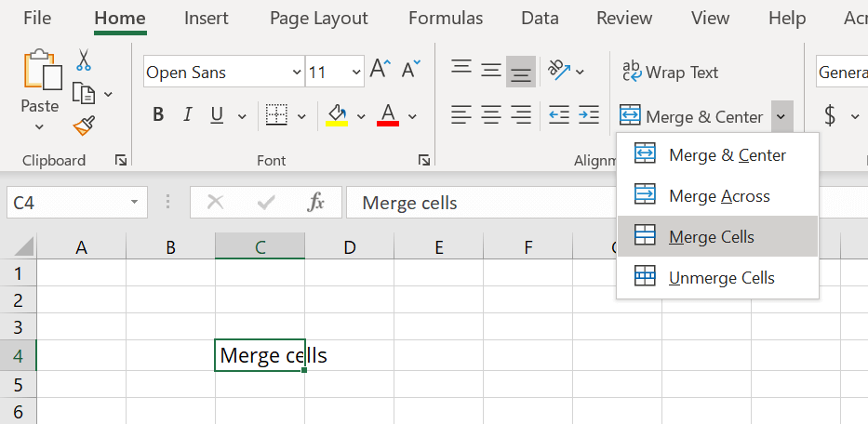This screenshot has width=868, height=424.
Task: Click the Orientation text angle icon
Action: click(559, 70)
